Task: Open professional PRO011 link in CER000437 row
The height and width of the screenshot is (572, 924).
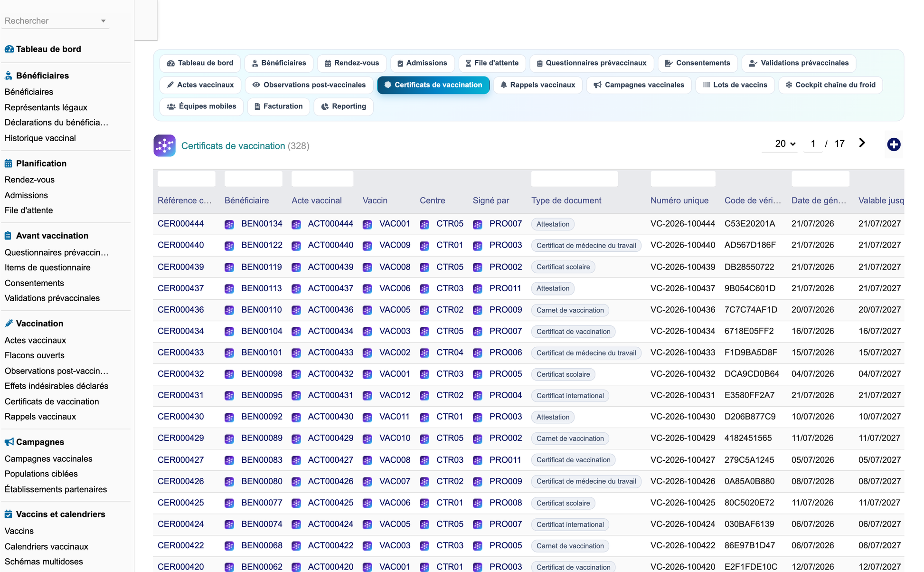Action: [505, 288]
